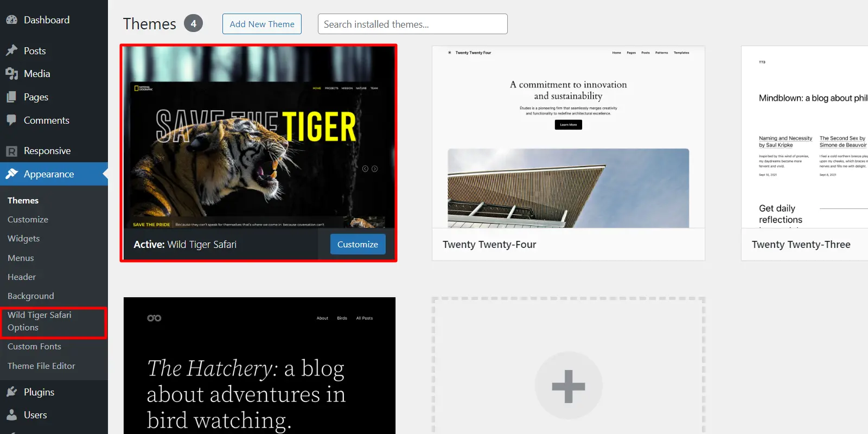Click the Posts pushpin icon

(12, 50)
